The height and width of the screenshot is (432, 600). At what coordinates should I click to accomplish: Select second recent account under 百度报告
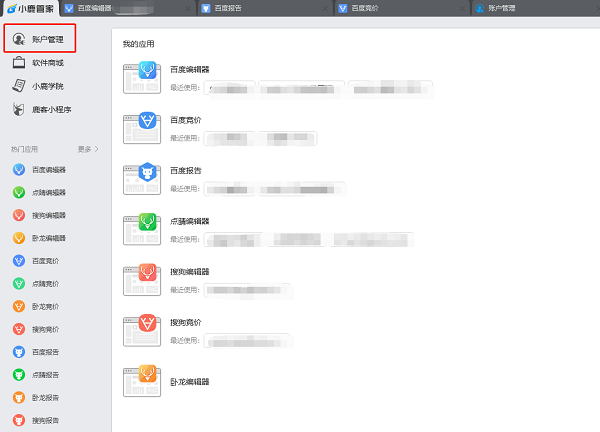pyautogui.click(x=302, y=189)
